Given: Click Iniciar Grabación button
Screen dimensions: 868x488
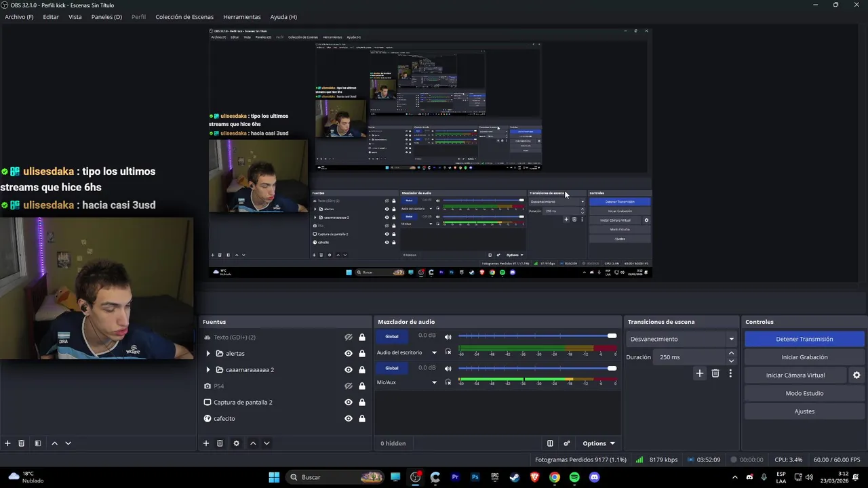Looking at the screenshot, I should click(x=804, y=357).
